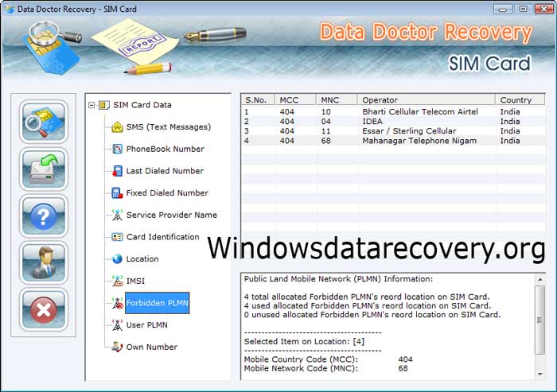This screenshot has height=392, width=557.
Task: Collapse the SIM Card Data tree node
Action: pyautogui.click(x=92, y=105)
